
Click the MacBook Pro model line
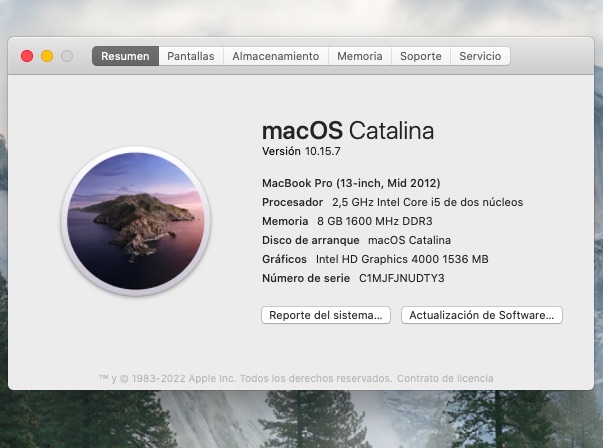[x=350, y=183]
